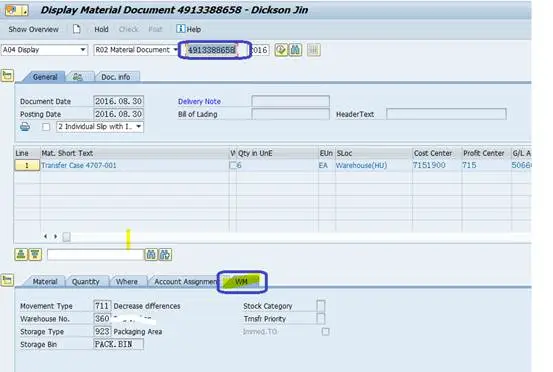Click the Stock Category field box
This screenshot has height=372, width=553.
coord(321,306)
